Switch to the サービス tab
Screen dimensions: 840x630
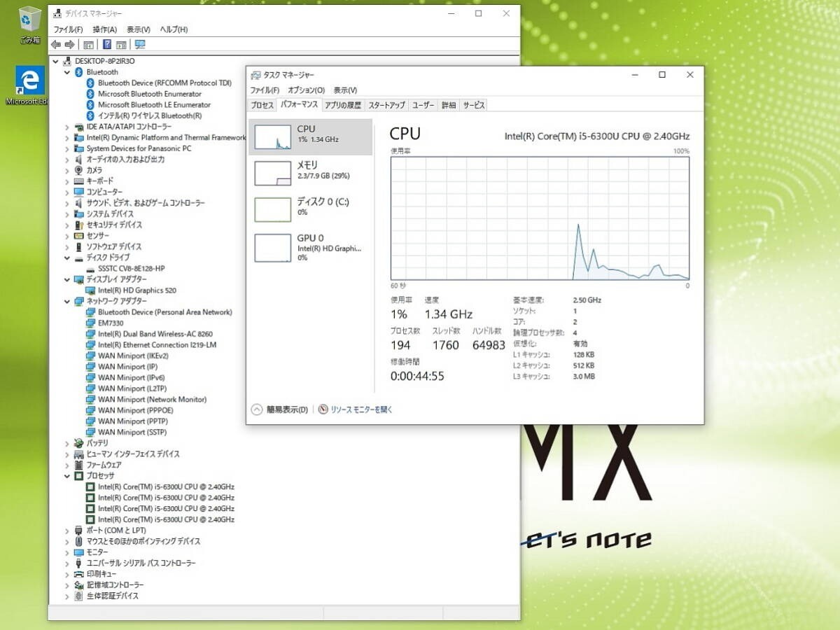[473, 105]
